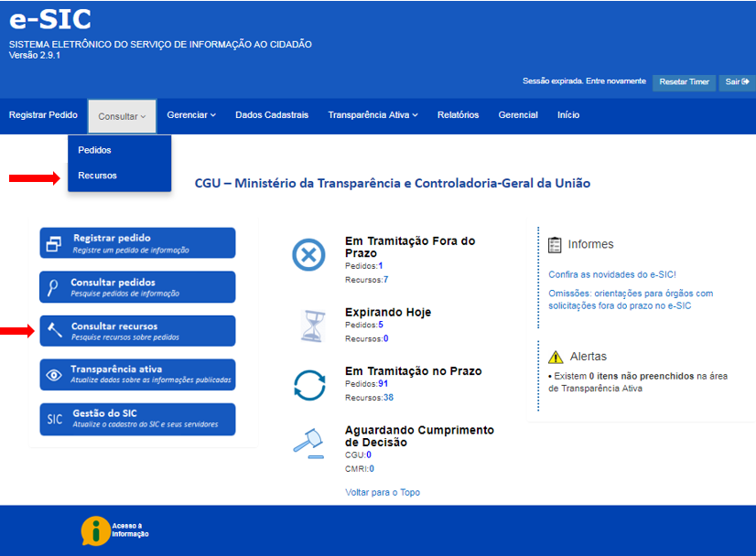Click the yellow Alertas warning triangle icon

(x=555, y=357)
